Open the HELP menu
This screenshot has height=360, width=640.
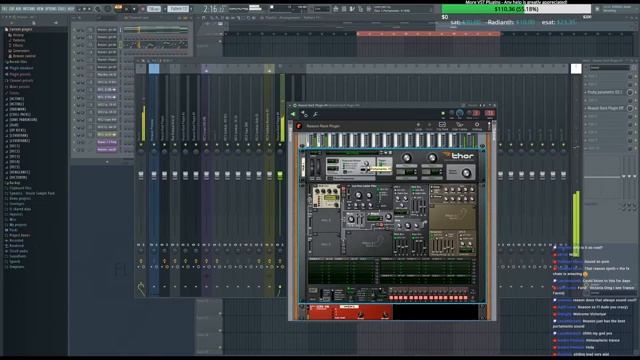click(x=71, y=9)
